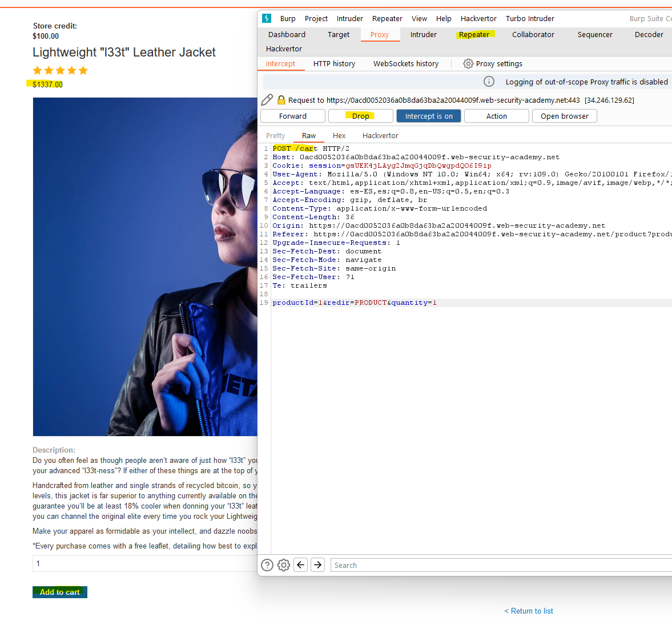
Task: Open the Project menu
Action: point(316,19)
